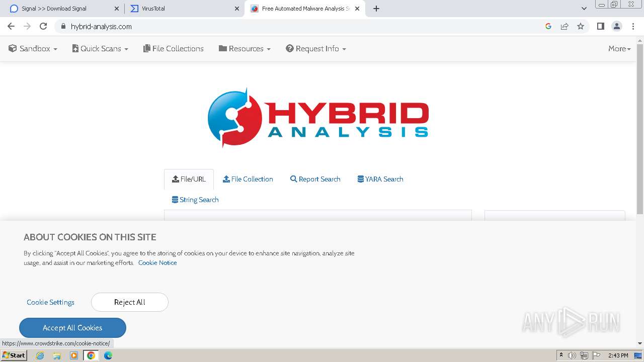Switch to the Report Search tab
The width and height of the screenshot is (644, 362).
[315, 179]
